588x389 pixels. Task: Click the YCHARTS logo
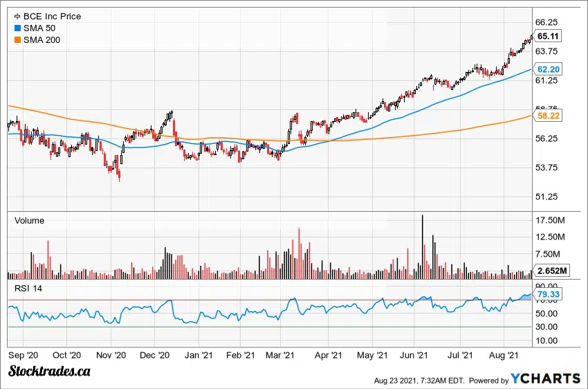(544, 378)
